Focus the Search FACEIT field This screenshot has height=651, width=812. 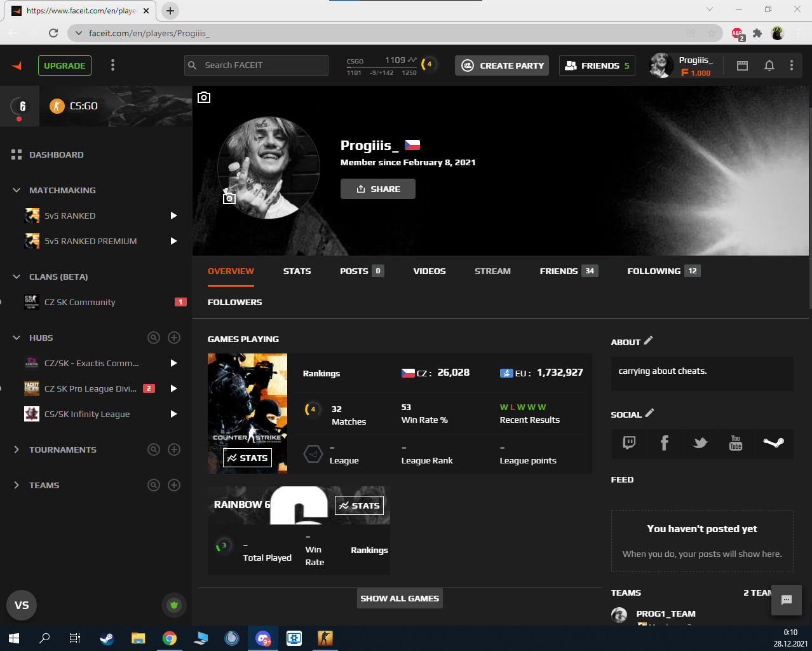[x=256, y=65]
